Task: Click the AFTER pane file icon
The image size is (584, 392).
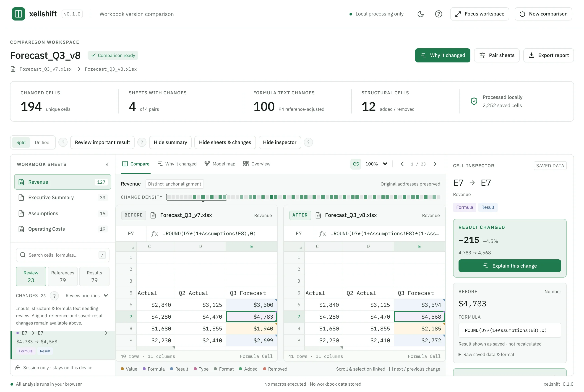Action: pos(318,215)
